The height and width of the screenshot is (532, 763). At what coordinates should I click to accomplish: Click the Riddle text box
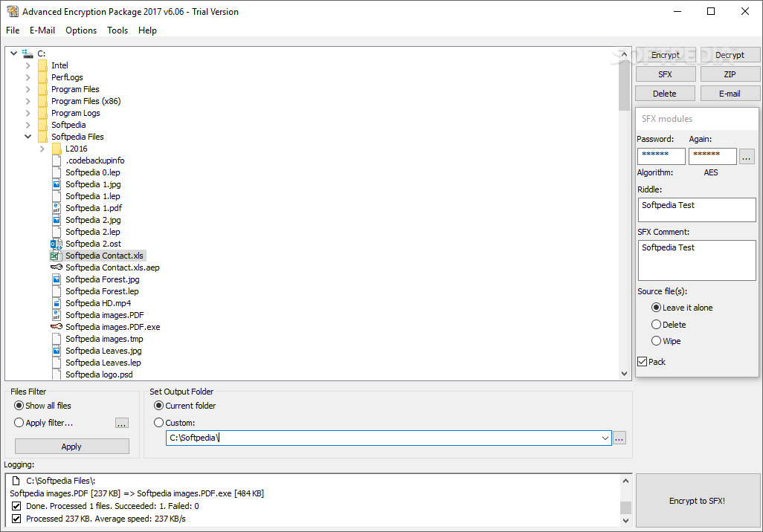tap(697, 210)
